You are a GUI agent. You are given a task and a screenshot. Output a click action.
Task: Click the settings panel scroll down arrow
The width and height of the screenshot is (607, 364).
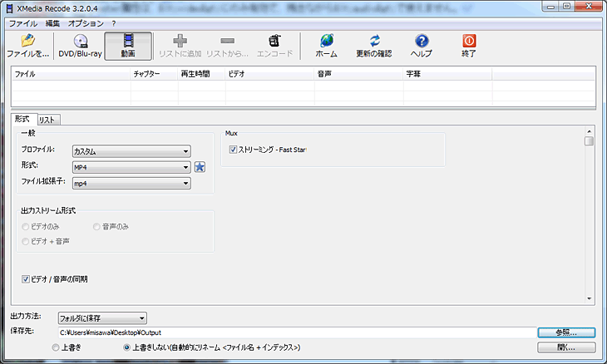[x=589, y=298]
